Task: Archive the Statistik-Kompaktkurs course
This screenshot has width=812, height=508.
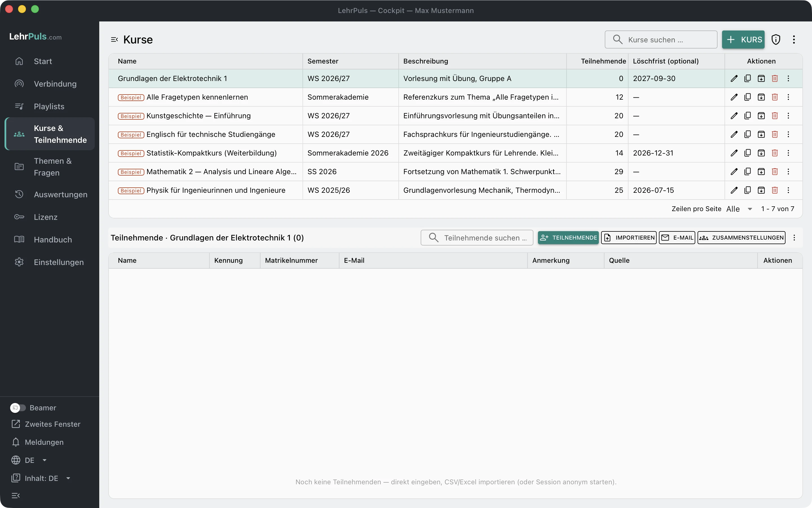Action: (761, 153)
